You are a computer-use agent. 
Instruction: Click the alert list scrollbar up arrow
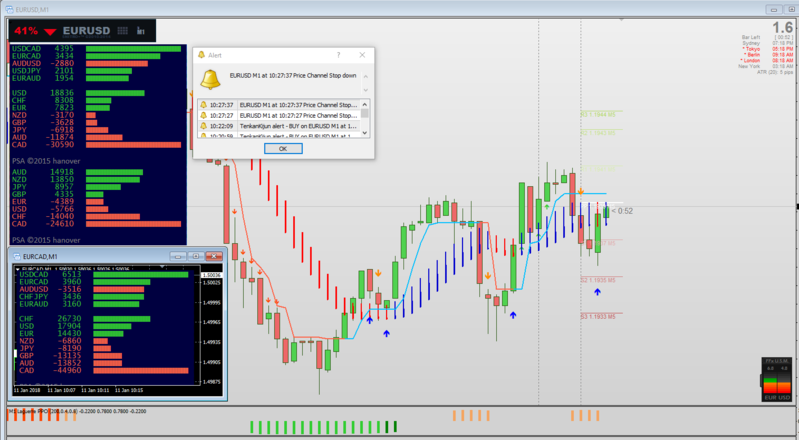tap(364, 104)
